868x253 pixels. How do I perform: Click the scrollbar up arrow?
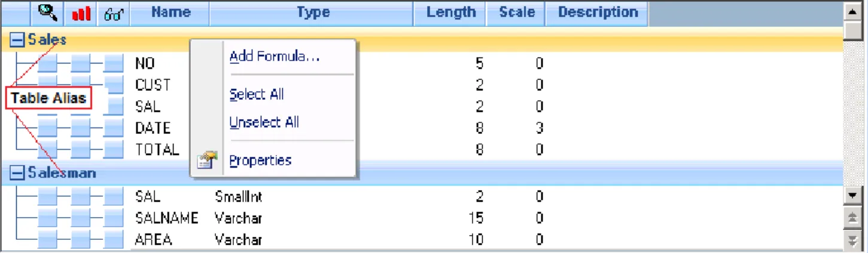click(x=853, y=11)
